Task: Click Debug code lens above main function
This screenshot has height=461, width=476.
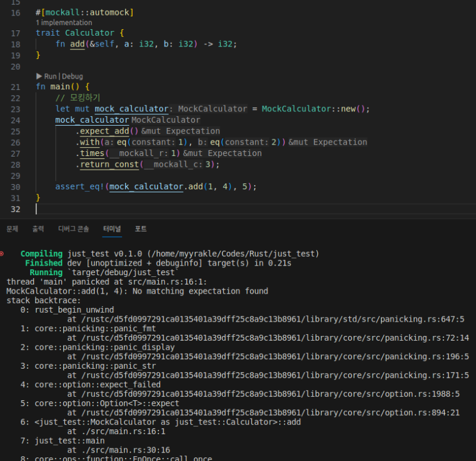Action: (x=73, y=76)
